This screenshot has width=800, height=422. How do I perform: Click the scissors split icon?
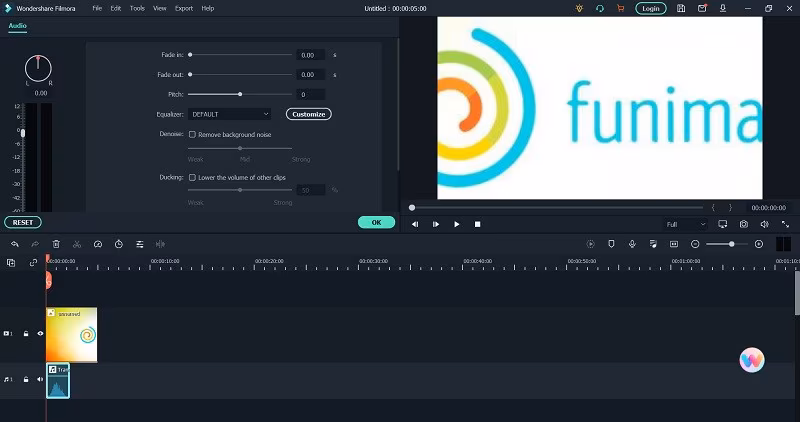77,244
